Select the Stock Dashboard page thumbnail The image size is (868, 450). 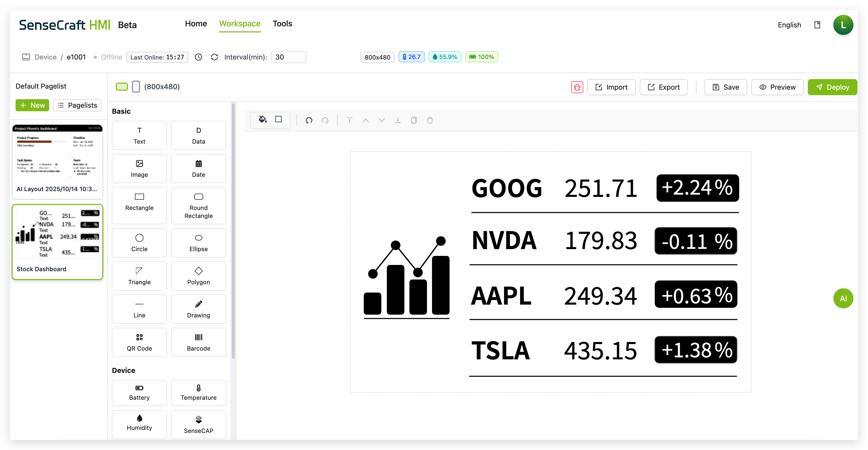[x=57, y=242]
